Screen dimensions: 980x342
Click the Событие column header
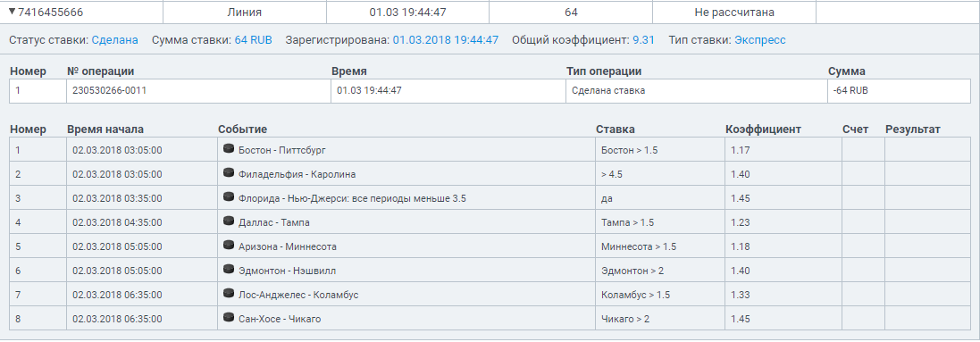pyautogui.click(x=242, y=129)
